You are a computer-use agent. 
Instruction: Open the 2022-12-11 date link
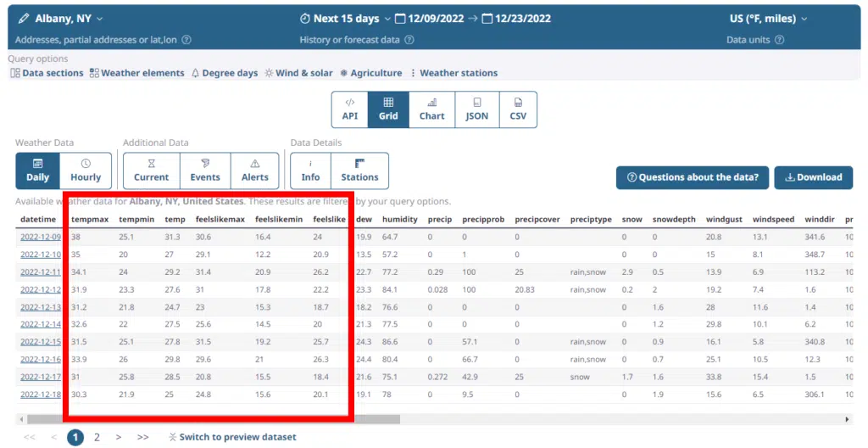(x=41, y=272)
